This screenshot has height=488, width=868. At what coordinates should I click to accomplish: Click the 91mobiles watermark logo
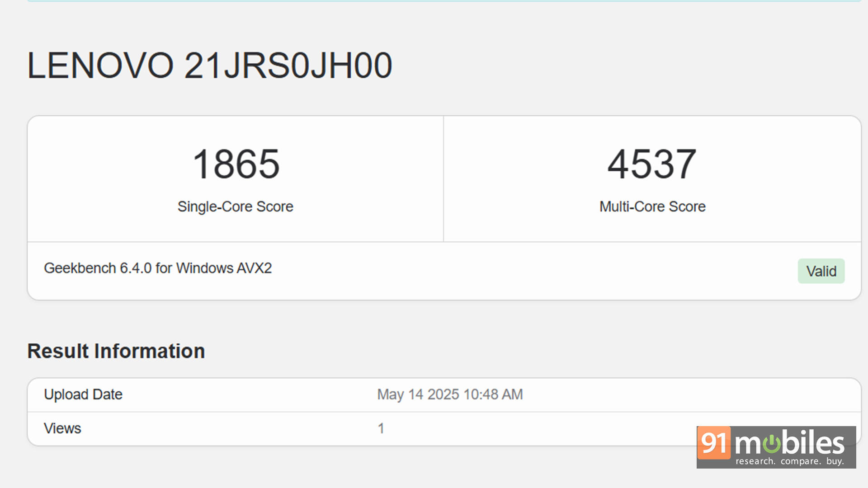(776, 447)
